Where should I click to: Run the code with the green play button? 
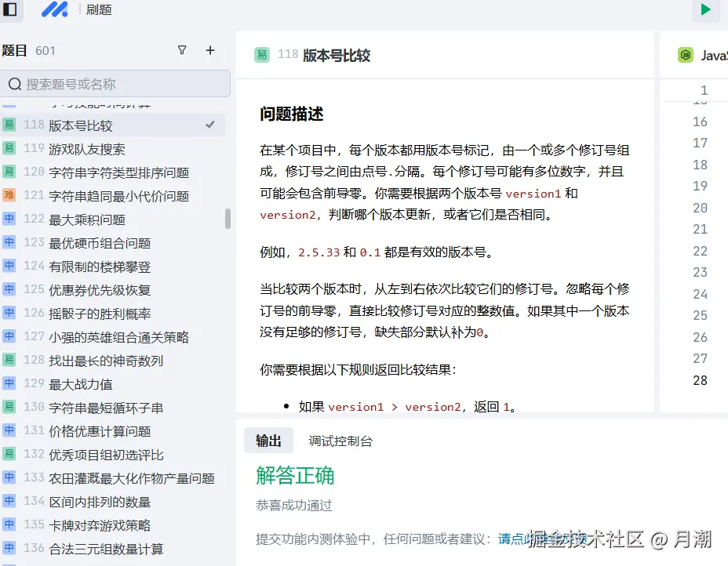(x=704, y=10)
